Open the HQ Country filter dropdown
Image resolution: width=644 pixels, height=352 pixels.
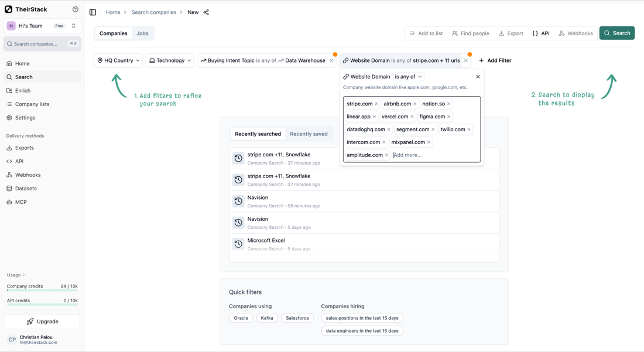coord(118,60)
